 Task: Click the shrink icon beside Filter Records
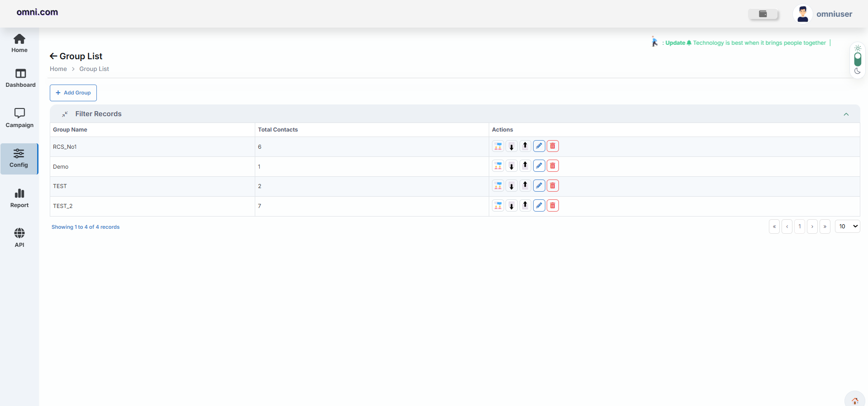pos(65,114)
